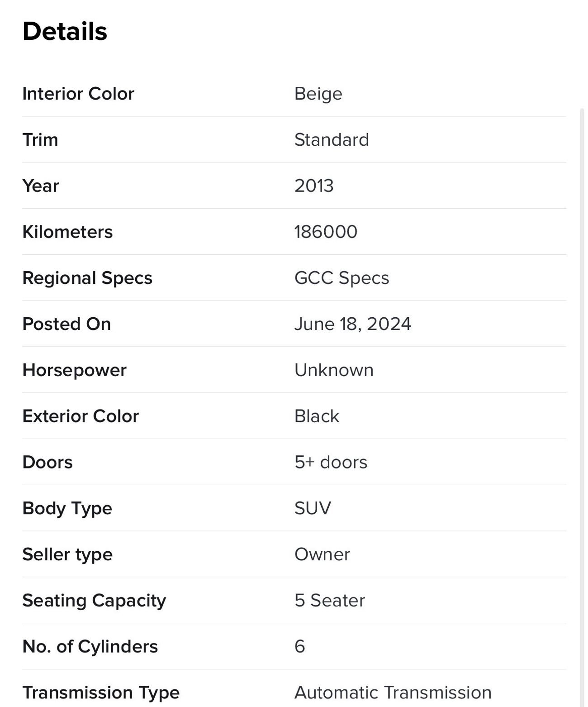This screenshot has height=707, width=588.
Task: Select the 186000 kilometers value
Action: (x=326, y=232)
